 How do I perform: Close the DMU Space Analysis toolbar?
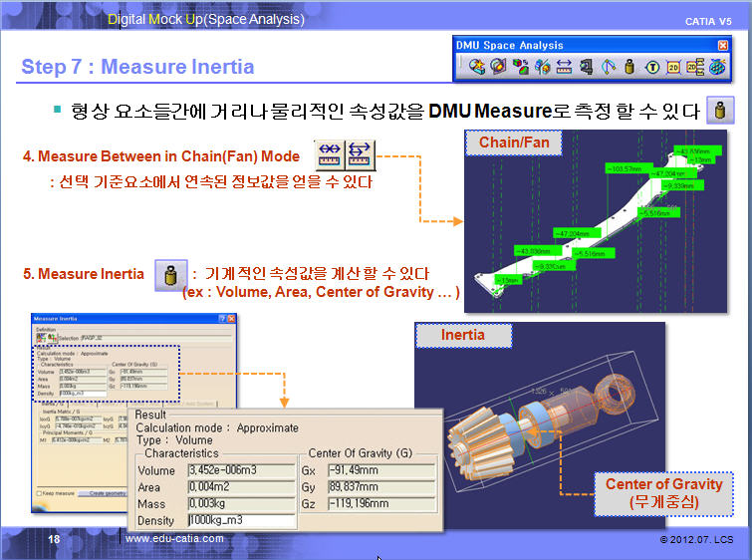tap(722, 45)
